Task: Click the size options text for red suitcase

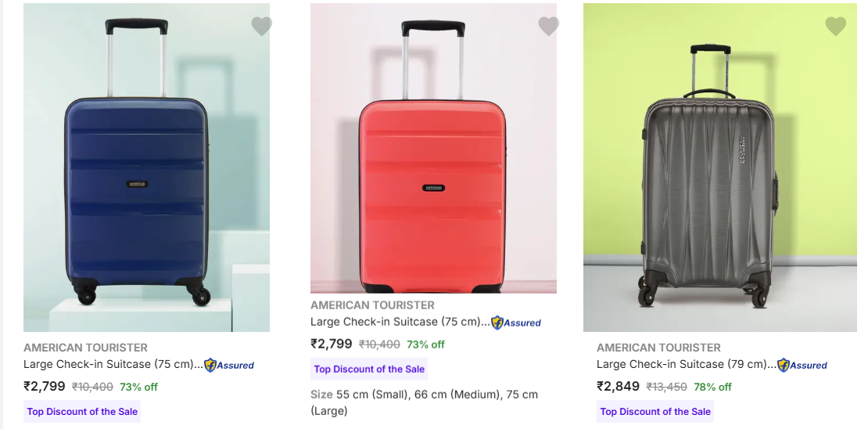Action: pyautogui.click(x=424, y=402)
